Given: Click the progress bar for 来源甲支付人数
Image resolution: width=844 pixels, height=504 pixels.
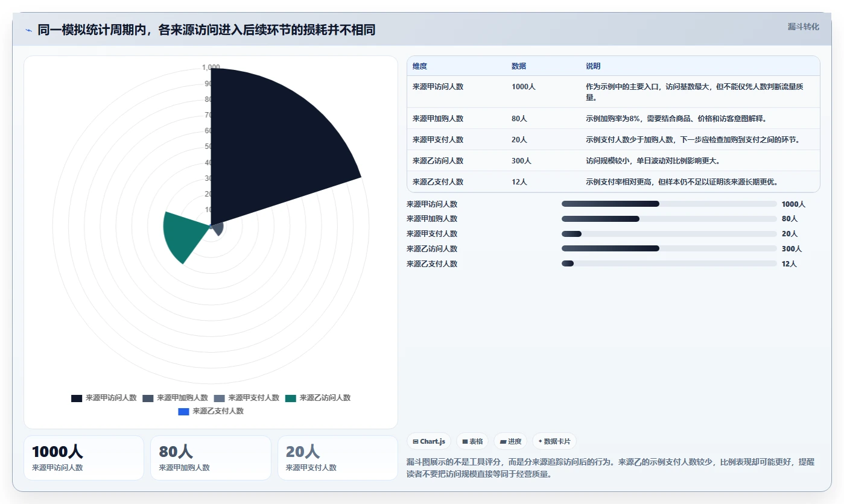Looking at the screenshot, I should pos(669,234).
